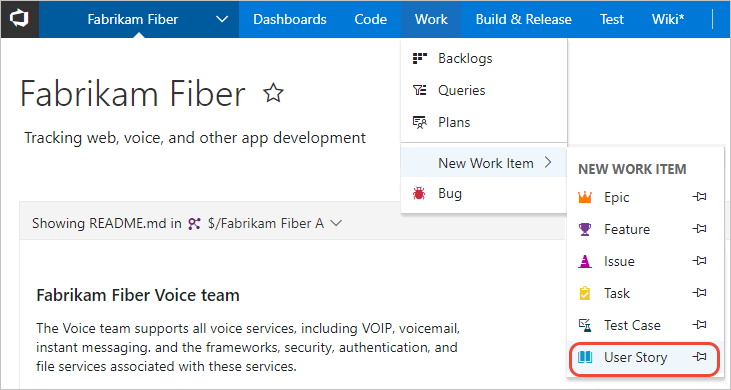Favorite the project with the star icon
The height and width of the screenshot is (390, 731).
click(x=273, y=92)
